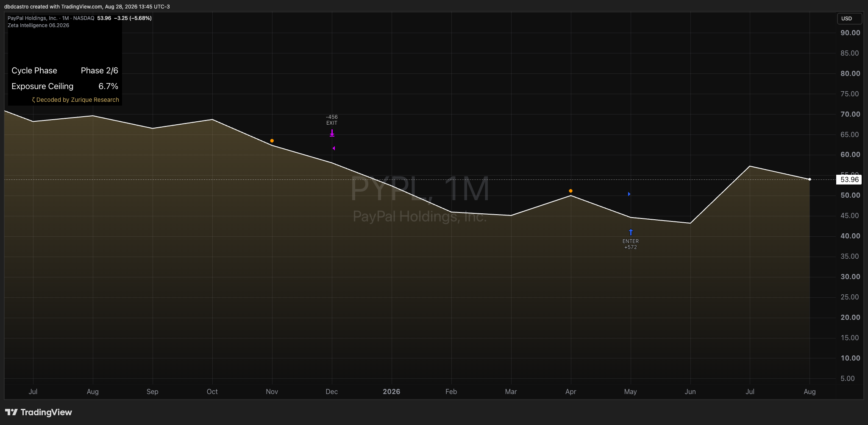Click the "25.00" price axis label

click(x=850, y=297)
